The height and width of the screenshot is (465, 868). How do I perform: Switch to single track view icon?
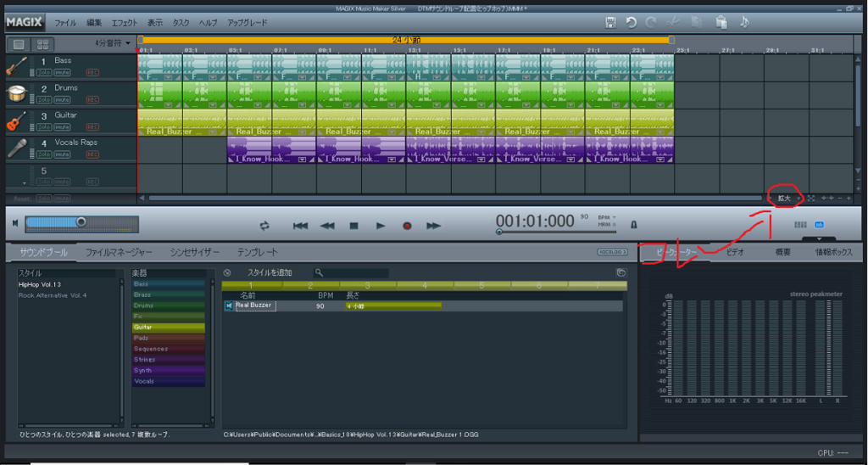[x=19, y=44]
